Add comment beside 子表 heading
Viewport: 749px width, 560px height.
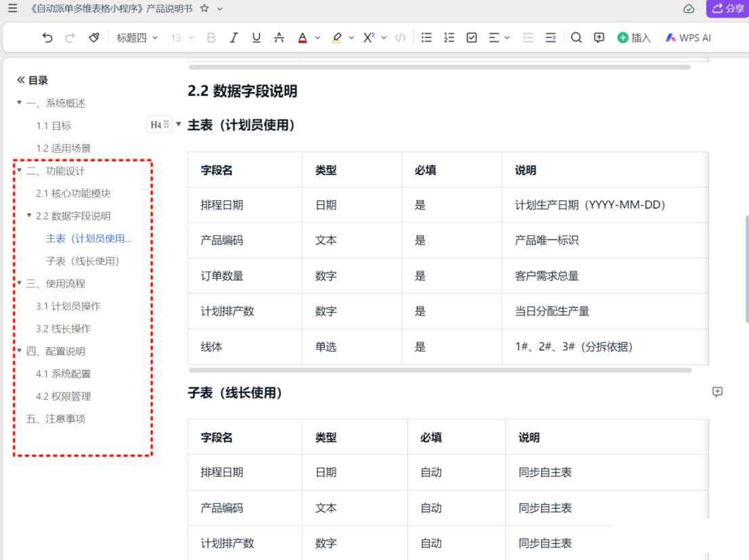pyautogui.click(x=717, y=392)
